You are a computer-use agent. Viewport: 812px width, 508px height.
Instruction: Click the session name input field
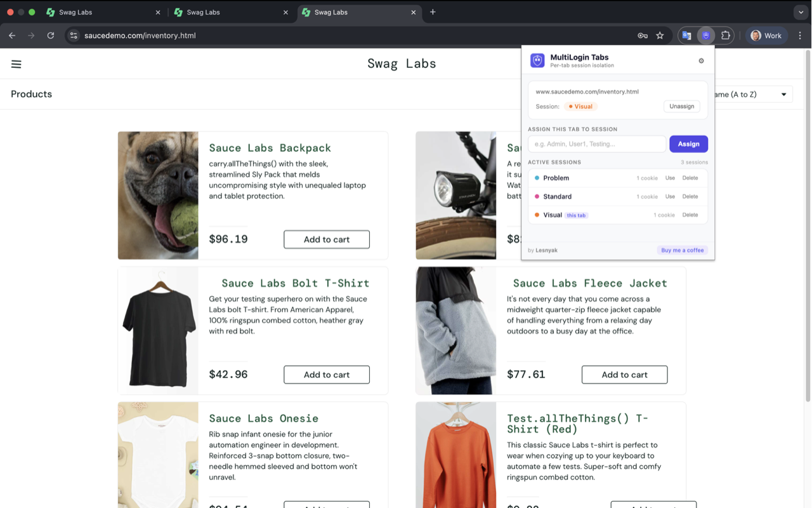tap(597, 144)
